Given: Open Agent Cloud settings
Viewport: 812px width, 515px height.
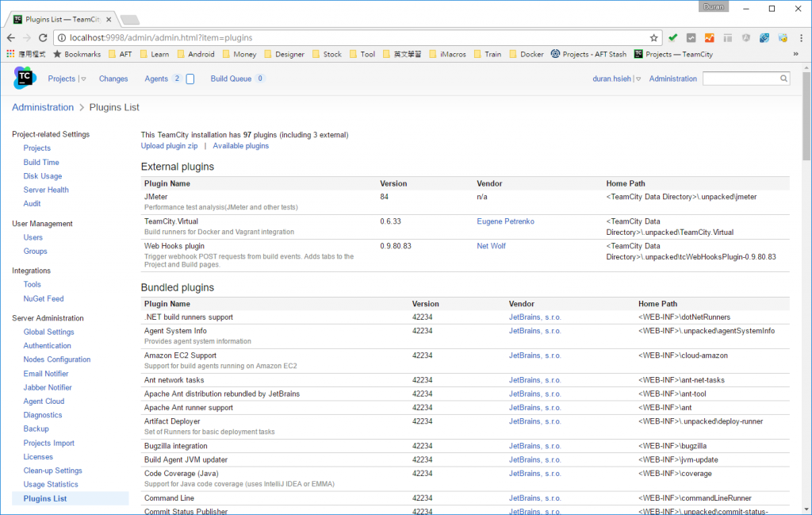Looking at the screenshot, I should point(44,401).
